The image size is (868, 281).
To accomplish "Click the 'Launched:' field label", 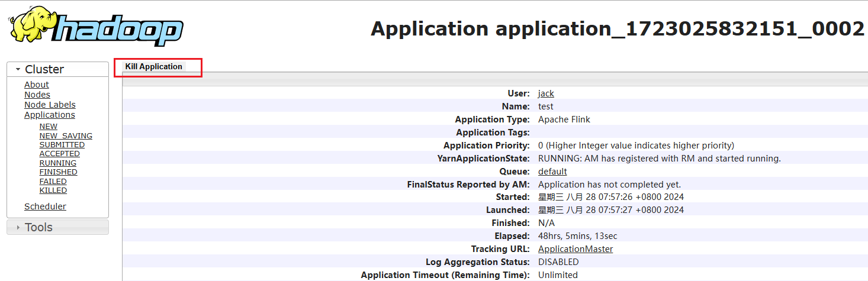I will pyautogui.click(x=509, y=210).
